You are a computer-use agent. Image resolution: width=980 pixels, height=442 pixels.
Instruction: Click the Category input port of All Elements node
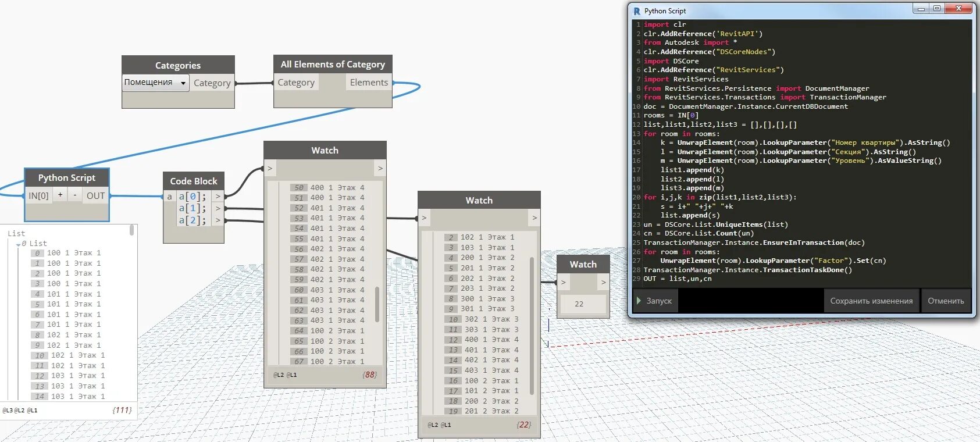296,83
